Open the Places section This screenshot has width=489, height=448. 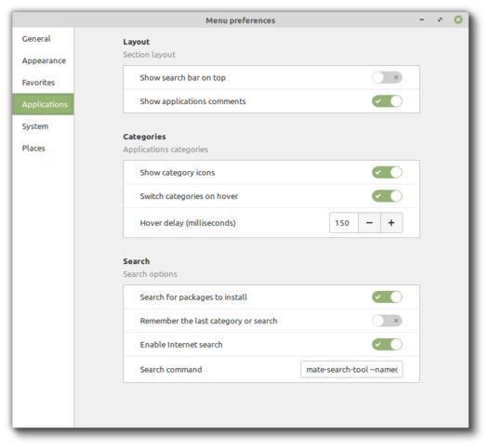point(33,148)
